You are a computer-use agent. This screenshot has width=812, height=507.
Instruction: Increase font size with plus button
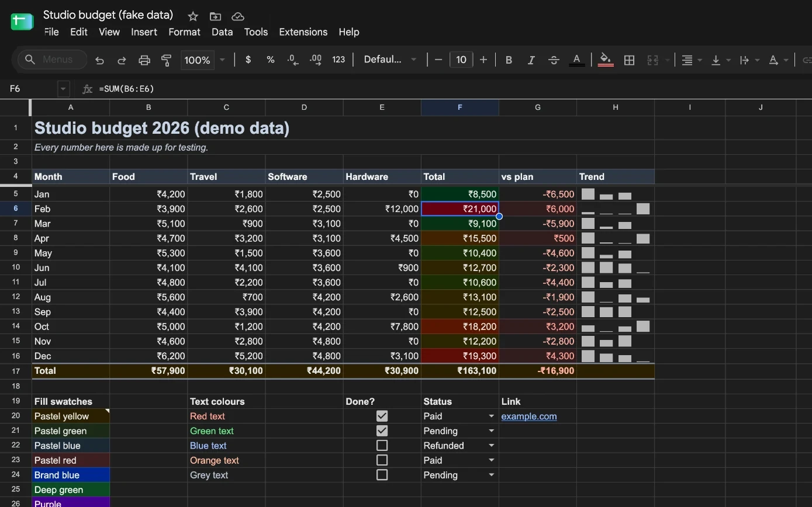483,60
